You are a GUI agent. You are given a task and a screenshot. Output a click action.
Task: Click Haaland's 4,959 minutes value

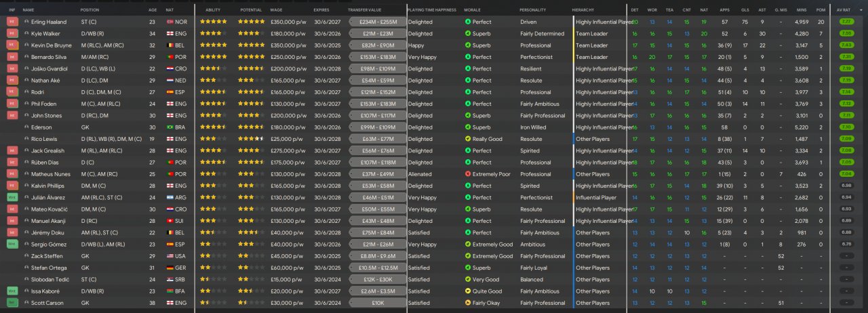pos(801,22)
